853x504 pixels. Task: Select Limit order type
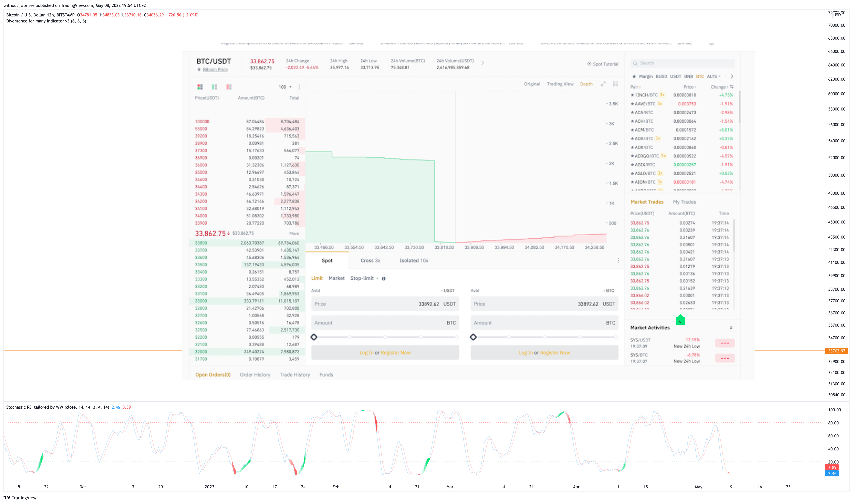pos(317,278)
